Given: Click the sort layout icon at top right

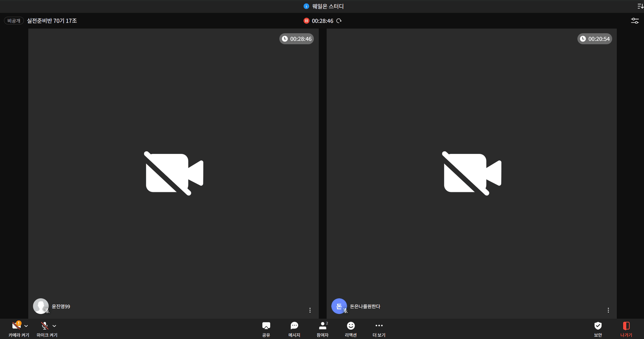Looking at the screenshot, I should point(640,6).
